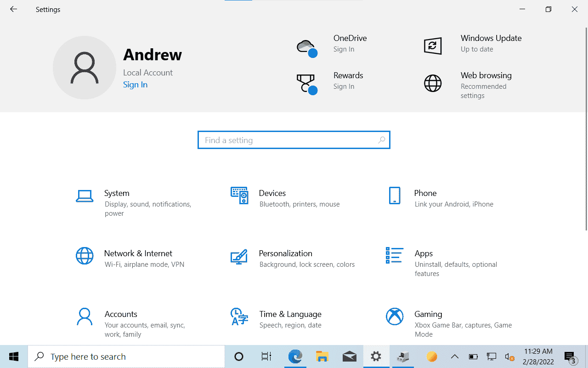Click the muted volume tray icon
The height and width of the screenshot is (368, 588).
pyautogui.click(x=509, y=356)
